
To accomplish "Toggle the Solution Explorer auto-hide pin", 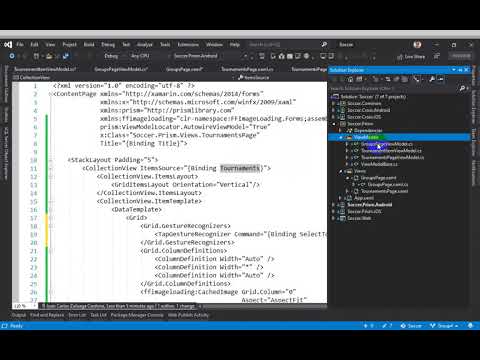I will tap(460, 70).
